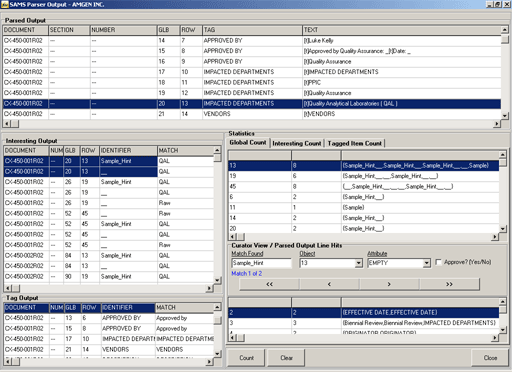Click Parsed Output scrollbar up arrow
This screenshot has width=512, height=372.
[505, 30]
